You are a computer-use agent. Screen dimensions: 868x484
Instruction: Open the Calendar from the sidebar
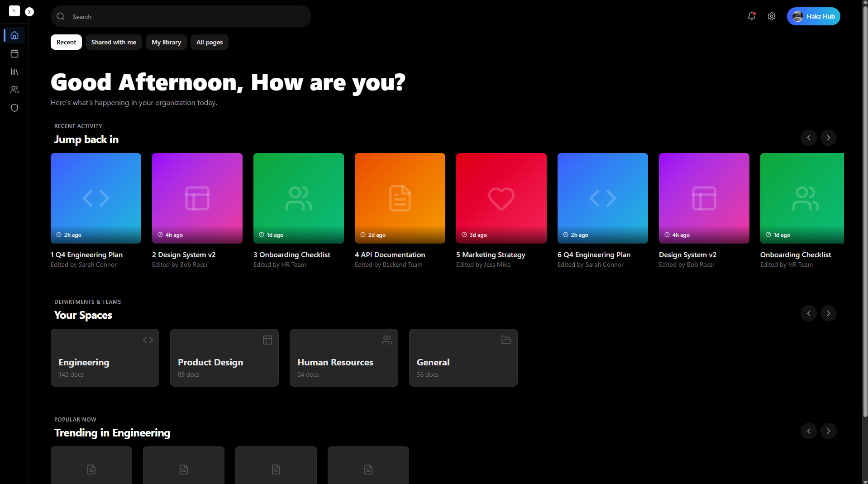click(14, 53)
